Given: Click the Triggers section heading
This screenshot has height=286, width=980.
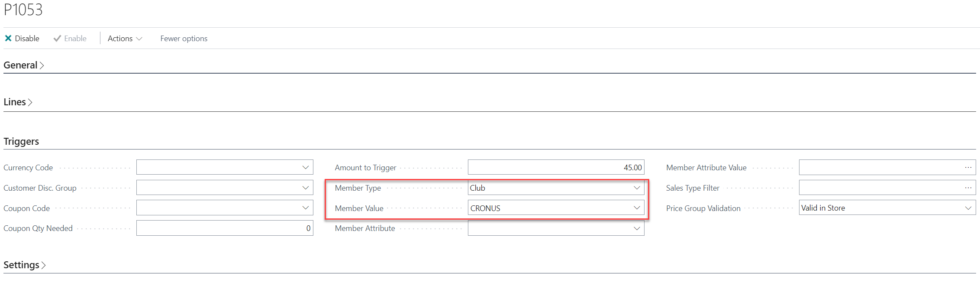Looking at the screenshot, I should point(21,141).
